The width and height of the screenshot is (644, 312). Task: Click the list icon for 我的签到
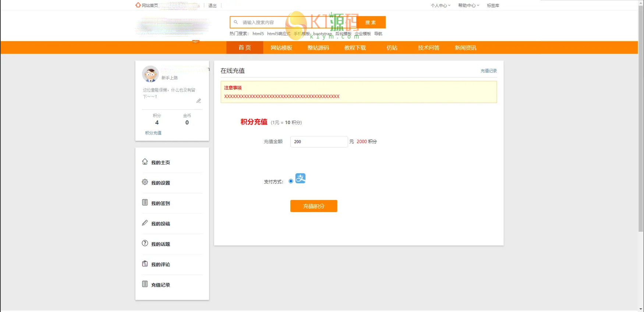coord(145,202)
